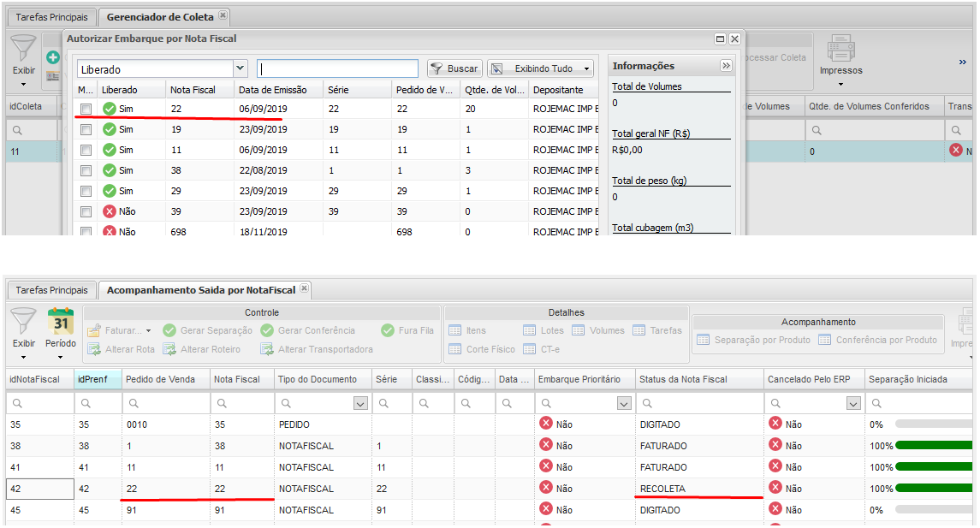Show more toolbar items with double arrow
This screenshot has width=980, height=528.
pos(963,62)
